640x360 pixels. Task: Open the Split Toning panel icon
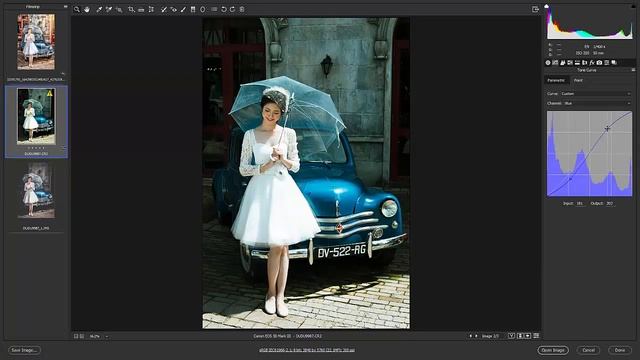[x=578, y=62]
